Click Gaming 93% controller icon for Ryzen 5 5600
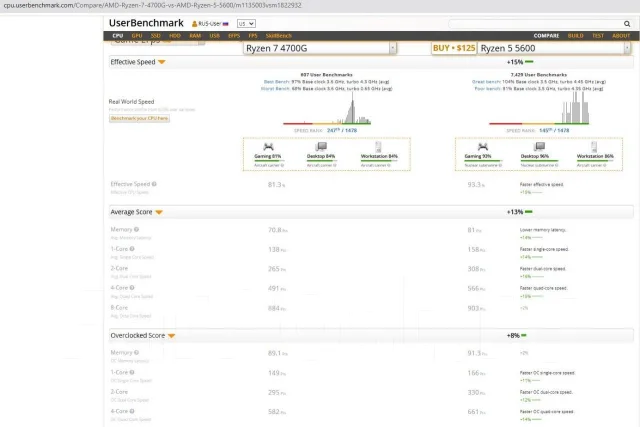Viewport: 640px width, 427px height. [x=482, y=147]
